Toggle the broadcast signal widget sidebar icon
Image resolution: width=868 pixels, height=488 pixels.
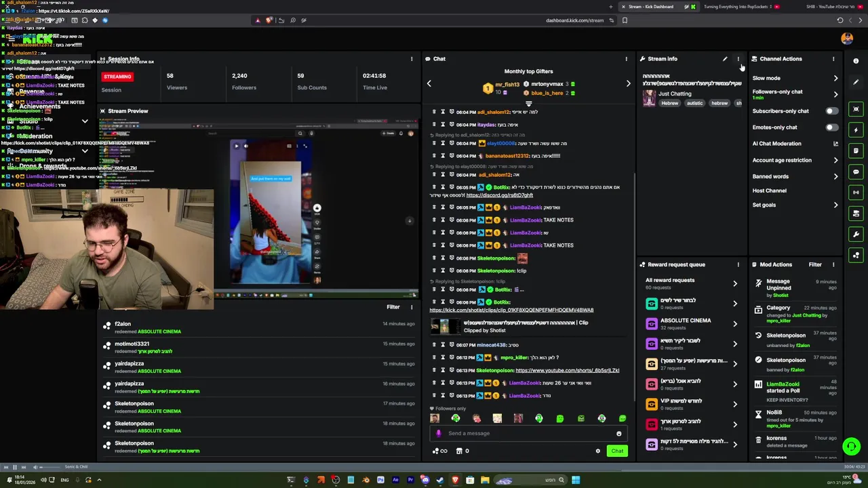click(856, 192)
